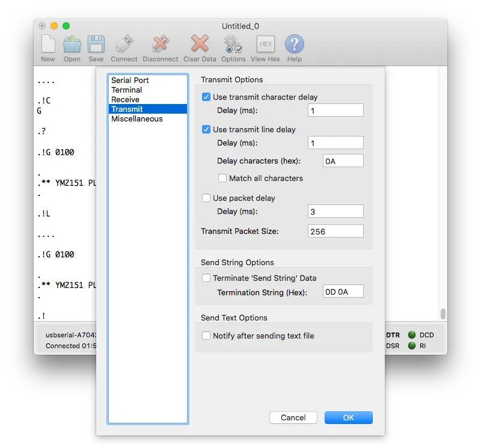Click the packet delay ms field
The image size is (481, 448).
point(335,211)
